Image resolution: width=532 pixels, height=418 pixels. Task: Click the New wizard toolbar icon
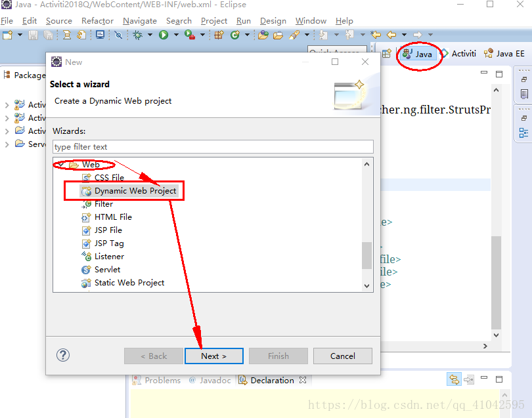[x=7, y=35]
